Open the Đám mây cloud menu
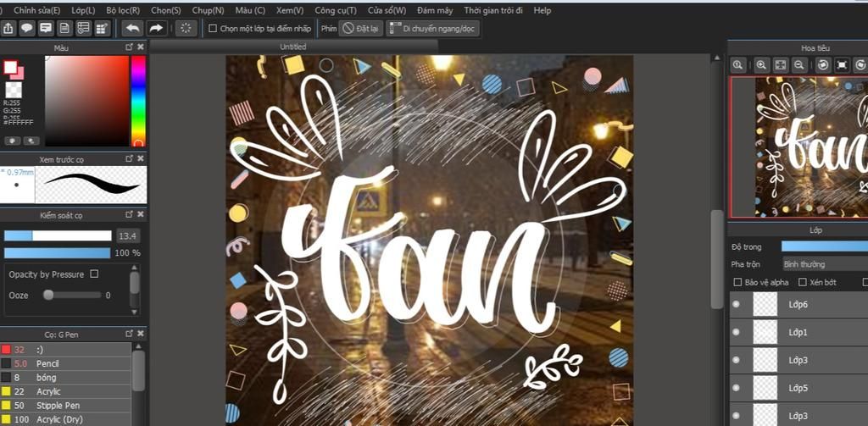The image size is (868, 426). pos(435,10)
